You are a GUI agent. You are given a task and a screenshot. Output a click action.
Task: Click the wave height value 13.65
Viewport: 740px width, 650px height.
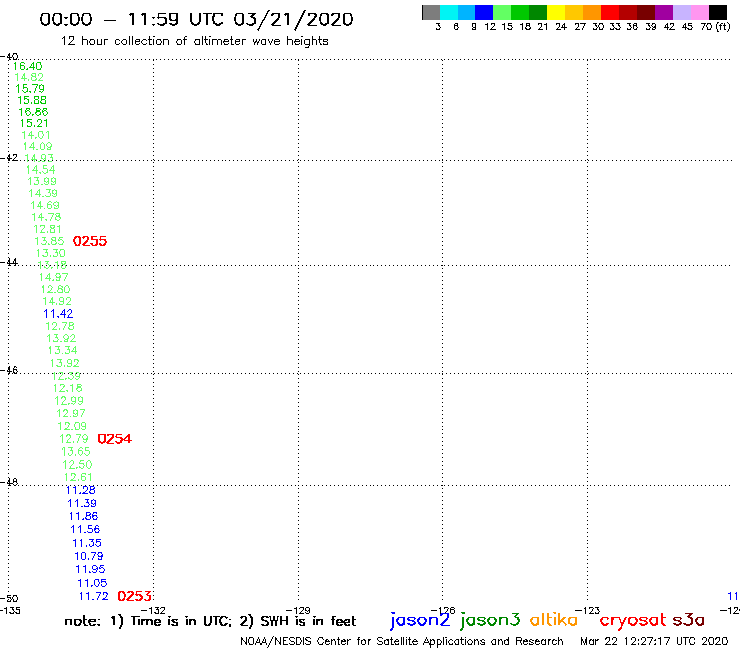pos(76,452)
